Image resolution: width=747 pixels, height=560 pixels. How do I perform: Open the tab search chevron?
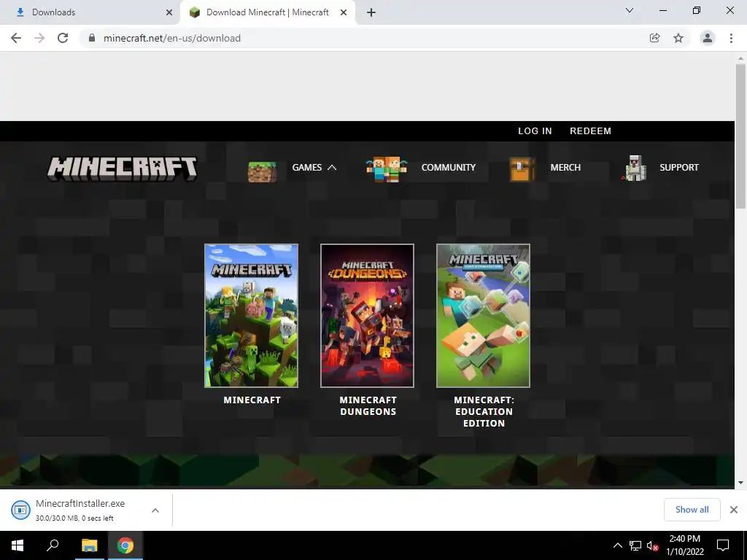pyautogui.click(x=630, y=10)
